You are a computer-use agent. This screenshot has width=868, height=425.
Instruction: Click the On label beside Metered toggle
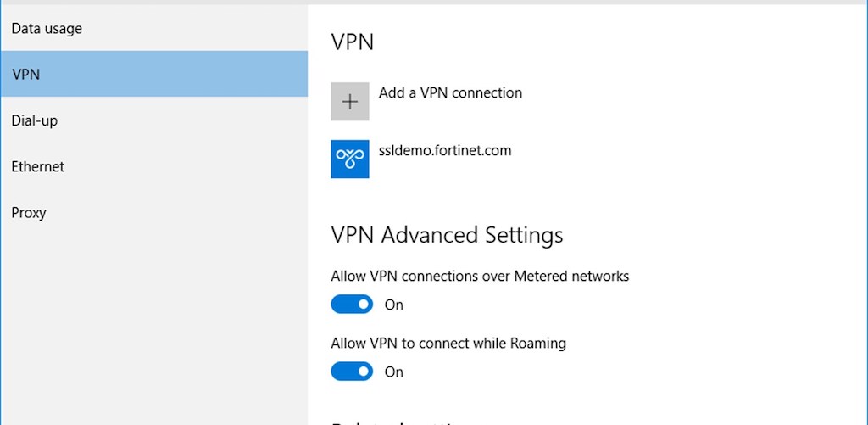point(394,305)
